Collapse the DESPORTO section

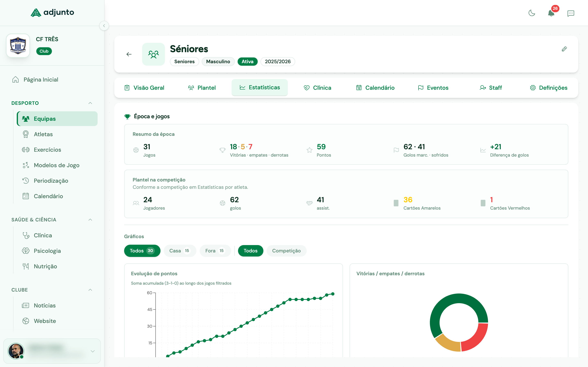point(90,103)
